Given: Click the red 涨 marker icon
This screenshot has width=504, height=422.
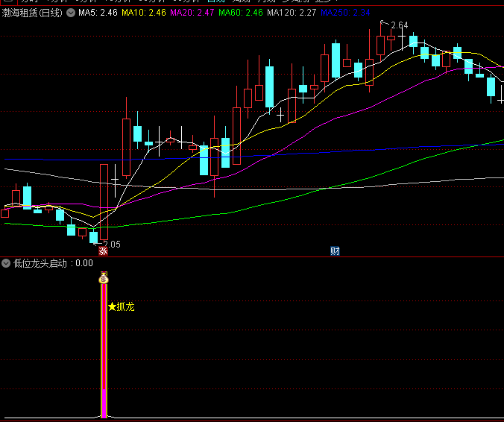Looking at the screenshot, I should [103, 251].
